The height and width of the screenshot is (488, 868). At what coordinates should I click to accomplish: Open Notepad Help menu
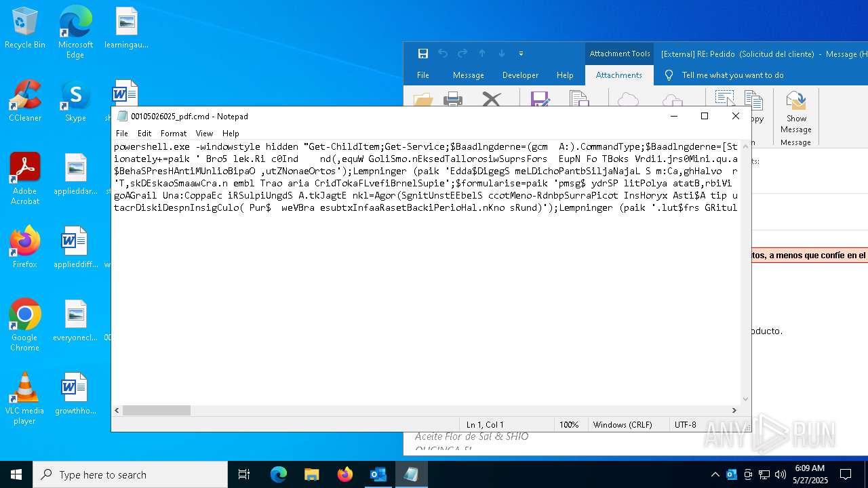[x=231, y=134]
